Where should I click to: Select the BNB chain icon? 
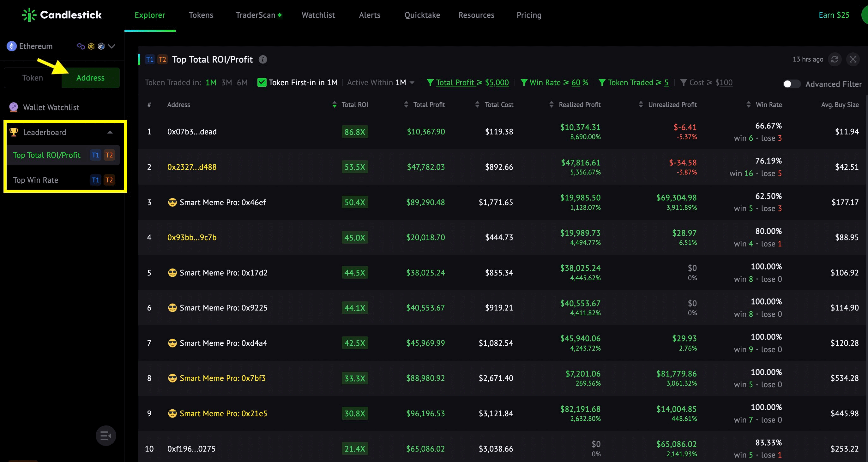point(91,46)
